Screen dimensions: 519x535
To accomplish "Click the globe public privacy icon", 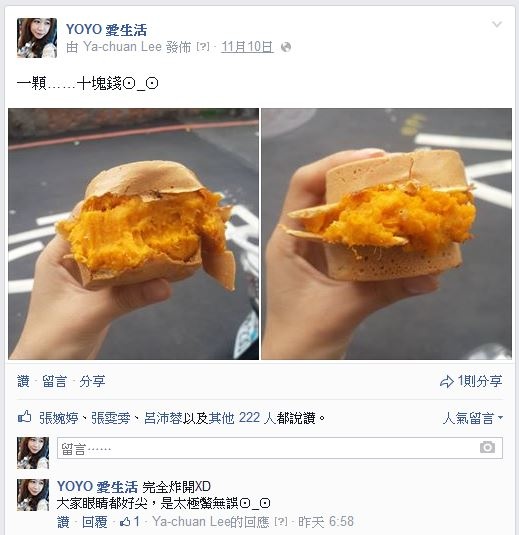I will click(286, 47).
